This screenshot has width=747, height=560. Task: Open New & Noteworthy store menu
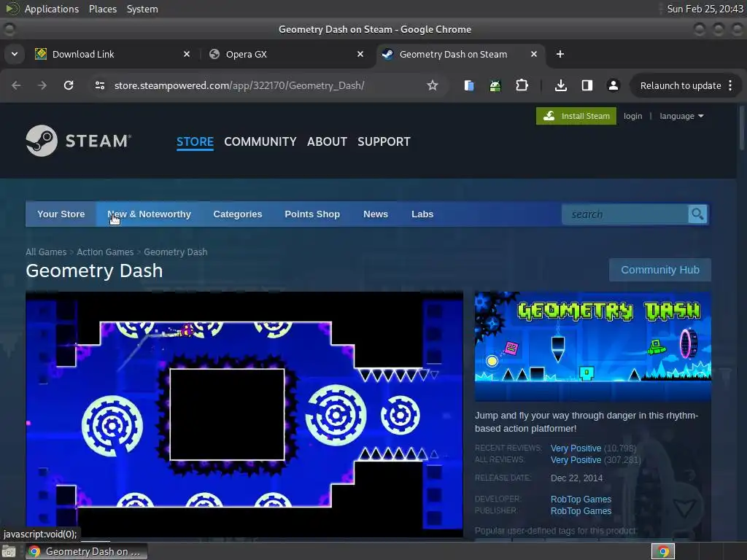click(x=149, y=214)
